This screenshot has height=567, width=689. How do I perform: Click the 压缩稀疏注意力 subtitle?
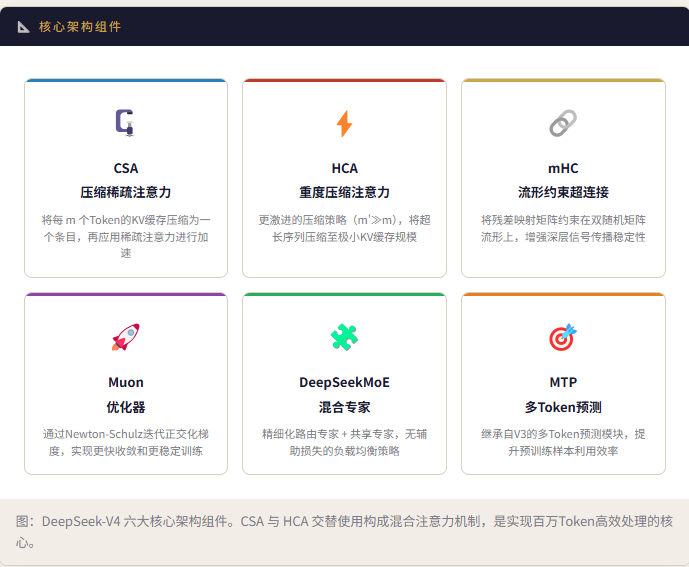126,192
